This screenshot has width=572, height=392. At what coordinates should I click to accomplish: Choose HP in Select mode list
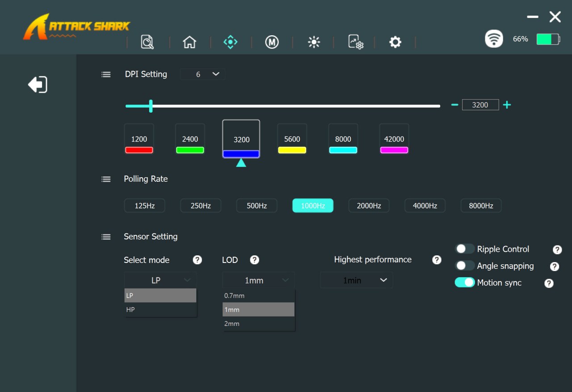coord(160,309)
